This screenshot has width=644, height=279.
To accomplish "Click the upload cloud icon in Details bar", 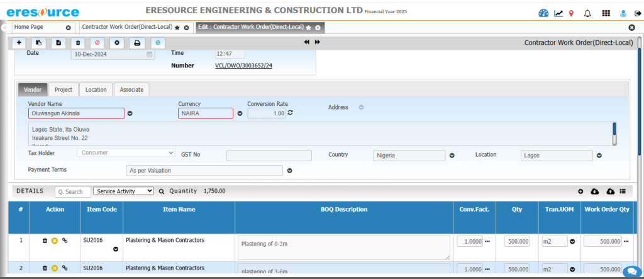I will (x=610, y=191).
